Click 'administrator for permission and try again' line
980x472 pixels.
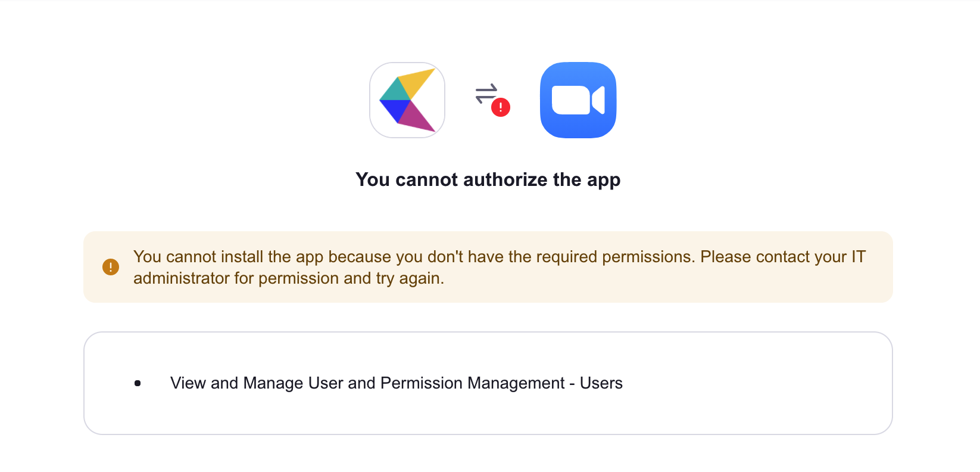pos(289,278)
